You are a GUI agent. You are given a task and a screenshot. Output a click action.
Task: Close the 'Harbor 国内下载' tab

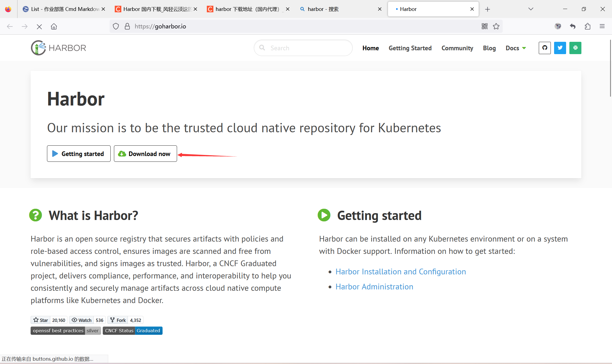[195, 9]
